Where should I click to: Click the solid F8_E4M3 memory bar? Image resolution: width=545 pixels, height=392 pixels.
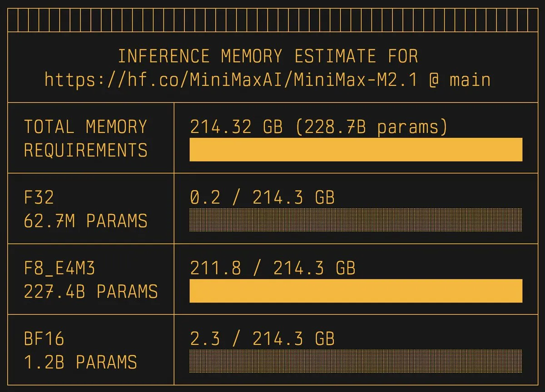356,291
